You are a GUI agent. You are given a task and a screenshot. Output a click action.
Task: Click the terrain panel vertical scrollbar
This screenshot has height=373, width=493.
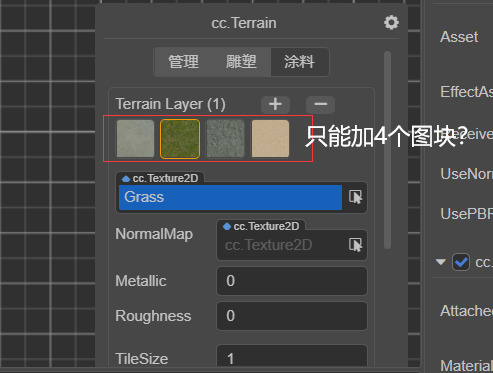pos(387,150)
